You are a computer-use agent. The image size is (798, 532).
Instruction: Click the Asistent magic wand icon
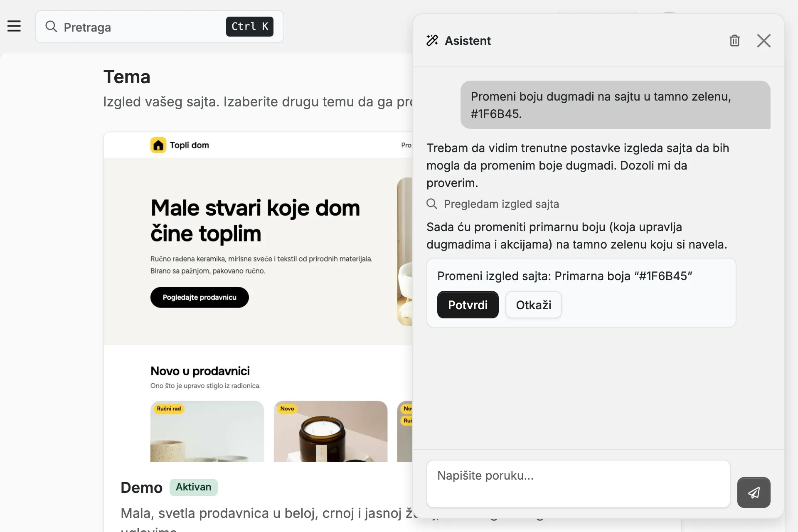pos(432,40)
